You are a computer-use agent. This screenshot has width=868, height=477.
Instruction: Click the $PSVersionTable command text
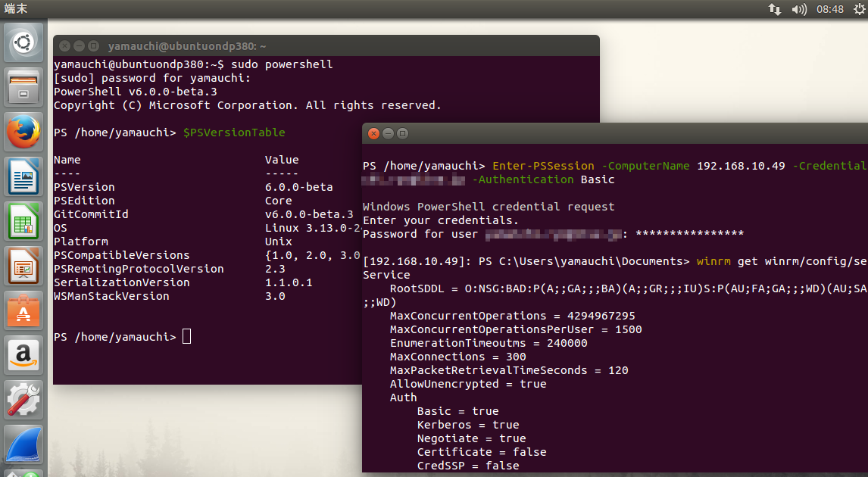pos(234,132)
